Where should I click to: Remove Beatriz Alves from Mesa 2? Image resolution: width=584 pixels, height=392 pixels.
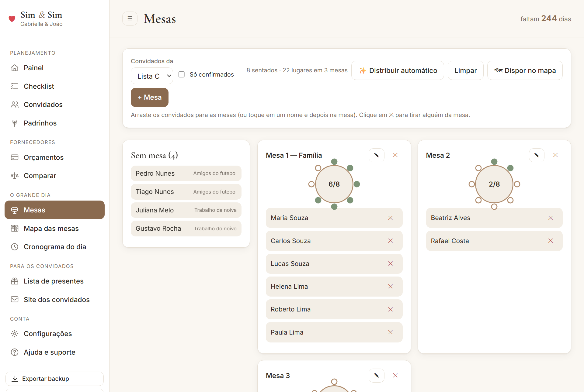551,218
